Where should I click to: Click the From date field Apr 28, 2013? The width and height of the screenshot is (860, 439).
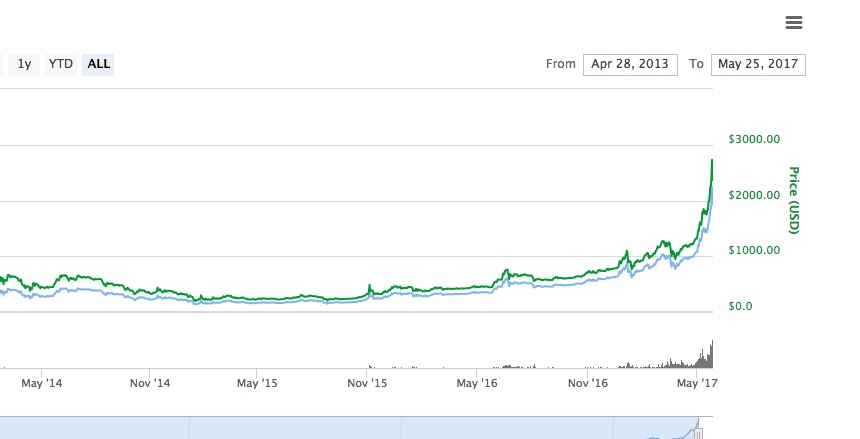click(x=630, y=64)
